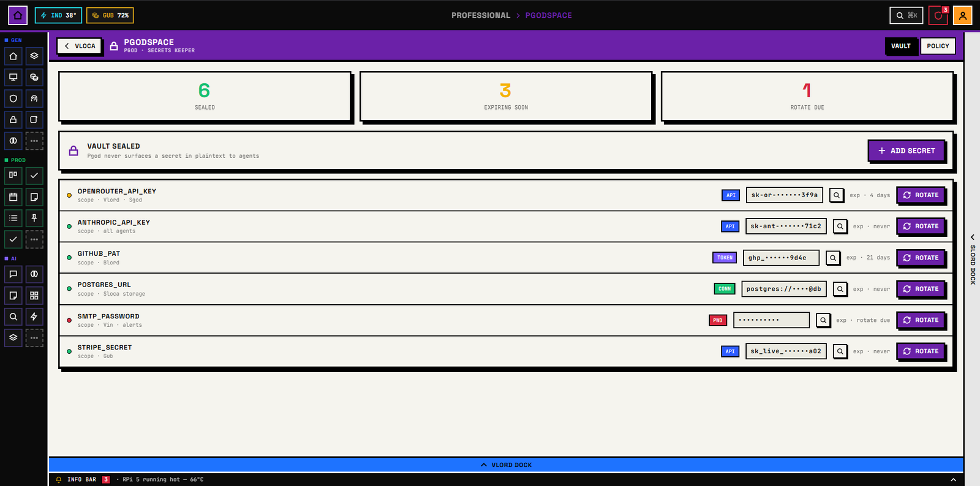980x486 pixels.
Task: Open the layers icon in GEN section
Action: pos(34,56)
